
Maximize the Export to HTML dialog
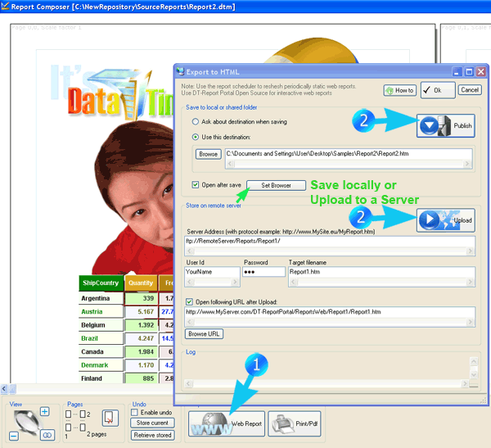click(x=469, y=72)
